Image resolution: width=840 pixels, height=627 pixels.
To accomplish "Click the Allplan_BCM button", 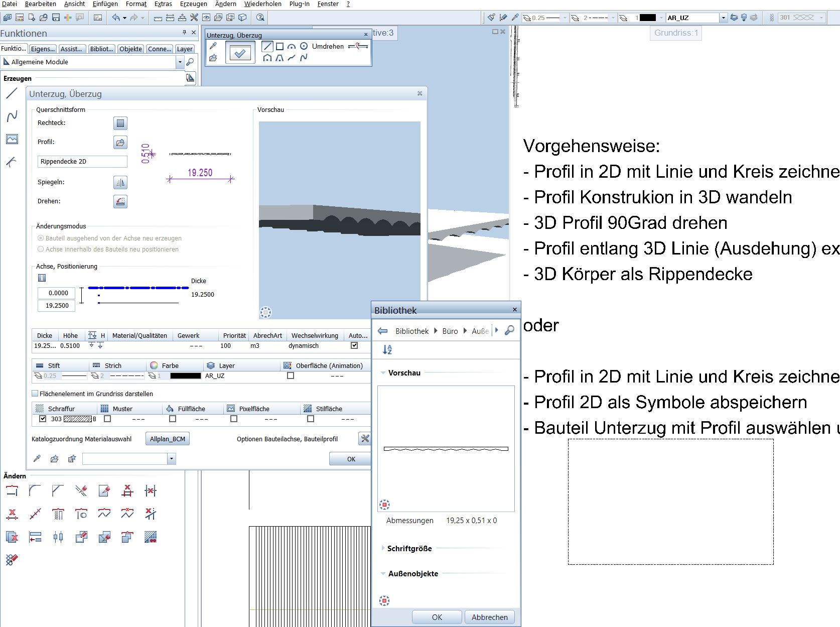I will [x=168, y=439].
